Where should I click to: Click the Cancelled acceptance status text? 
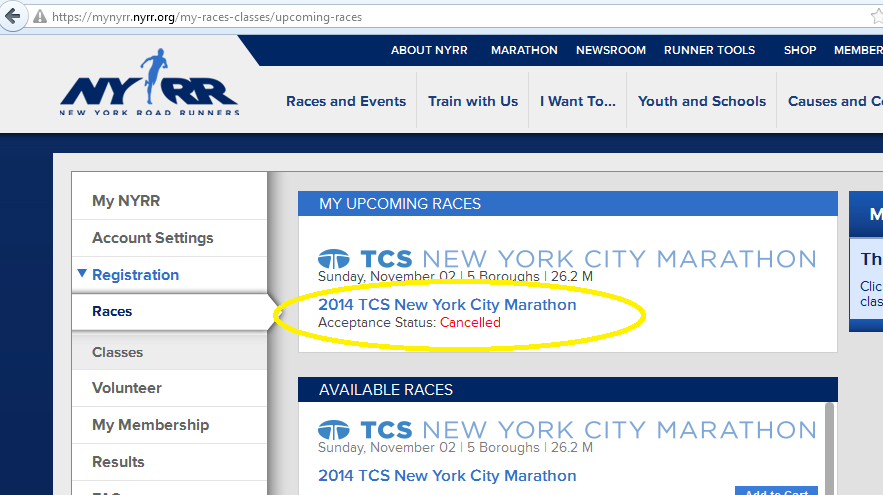point(470,323)
